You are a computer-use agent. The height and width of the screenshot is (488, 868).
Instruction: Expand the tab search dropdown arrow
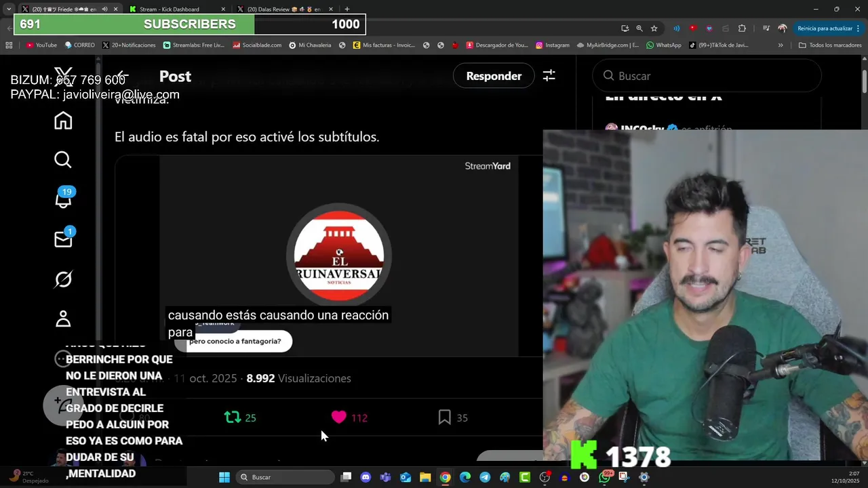(x=8, y=9)
